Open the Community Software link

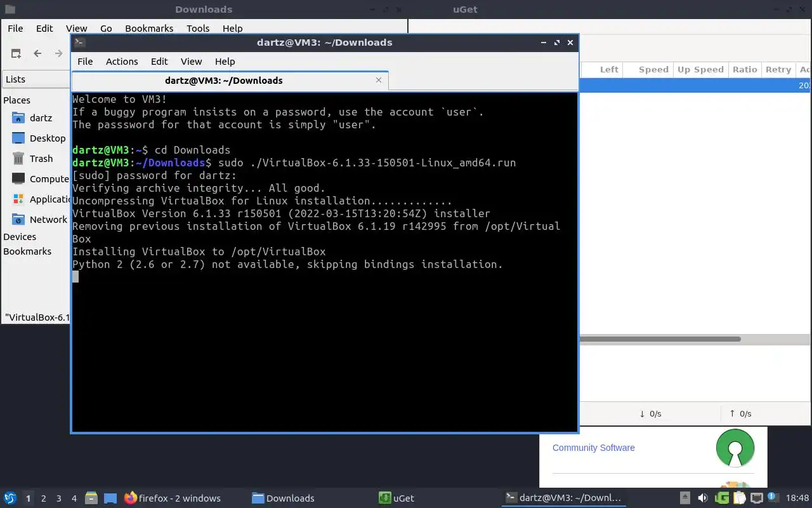593,448
